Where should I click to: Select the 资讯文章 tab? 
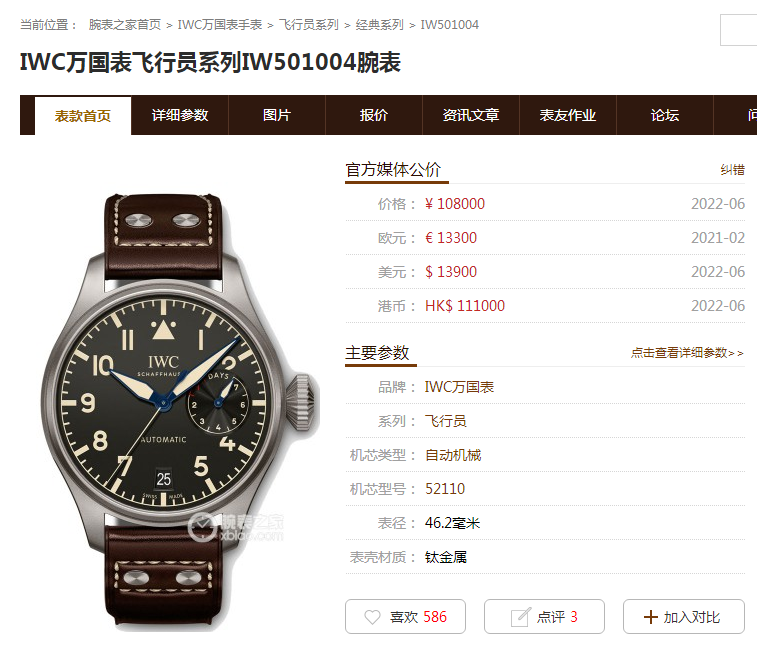(x=471, y=115)
